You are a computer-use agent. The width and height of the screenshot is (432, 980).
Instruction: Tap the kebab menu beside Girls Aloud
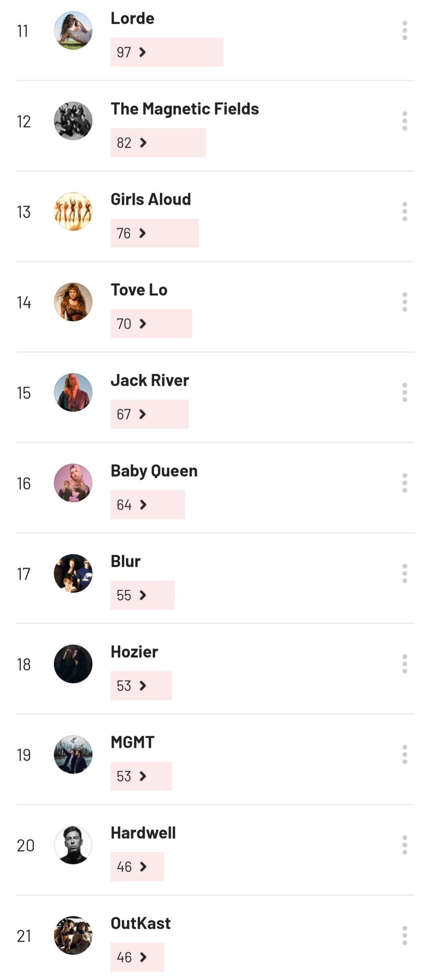tap(404, 212)
